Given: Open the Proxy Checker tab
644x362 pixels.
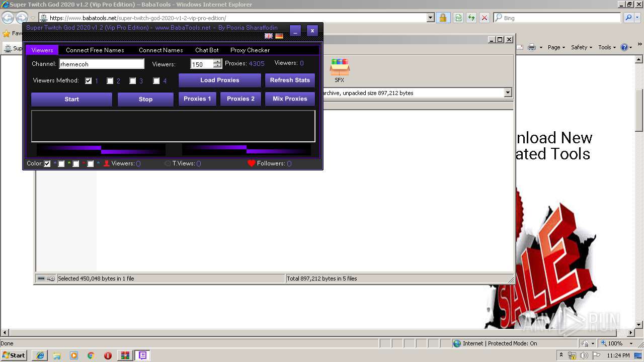Looking at the screenshot, I should (250, 50).
